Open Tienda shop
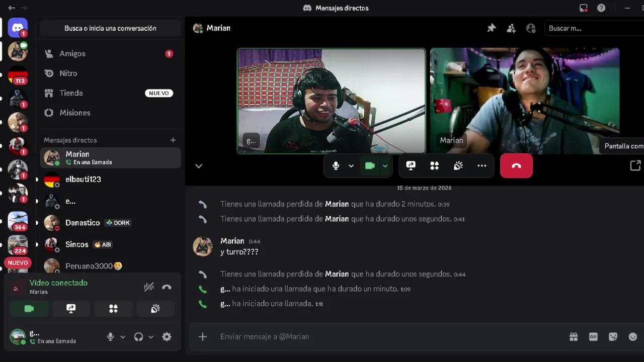Screen dimensions: 644x362 click(x=110, y=93)
